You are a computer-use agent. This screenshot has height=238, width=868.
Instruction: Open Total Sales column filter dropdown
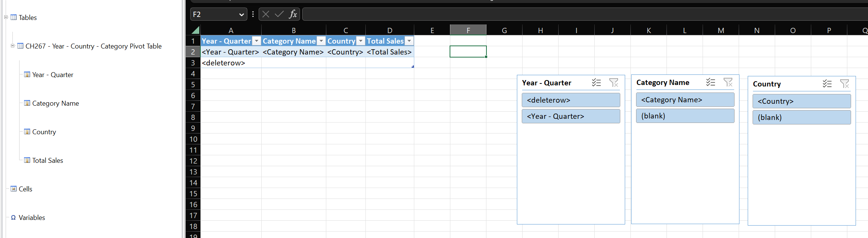coord(409,41)
